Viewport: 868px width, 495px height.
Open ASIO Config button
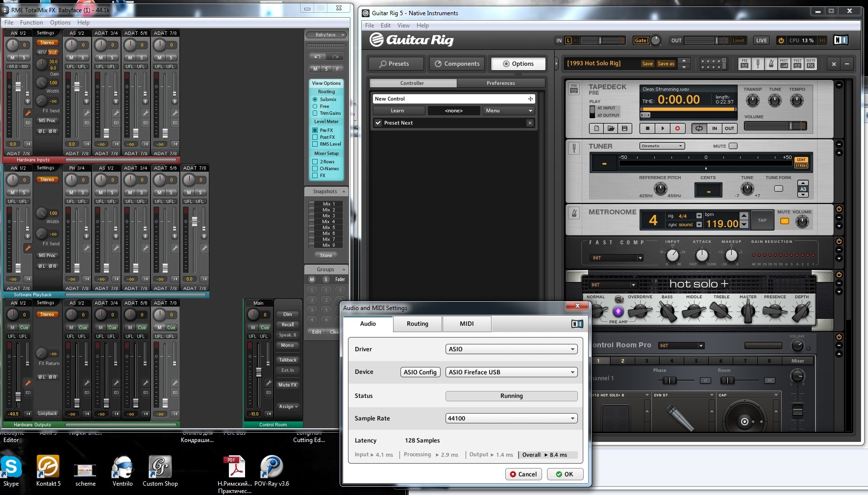click(x=420, y=372)
